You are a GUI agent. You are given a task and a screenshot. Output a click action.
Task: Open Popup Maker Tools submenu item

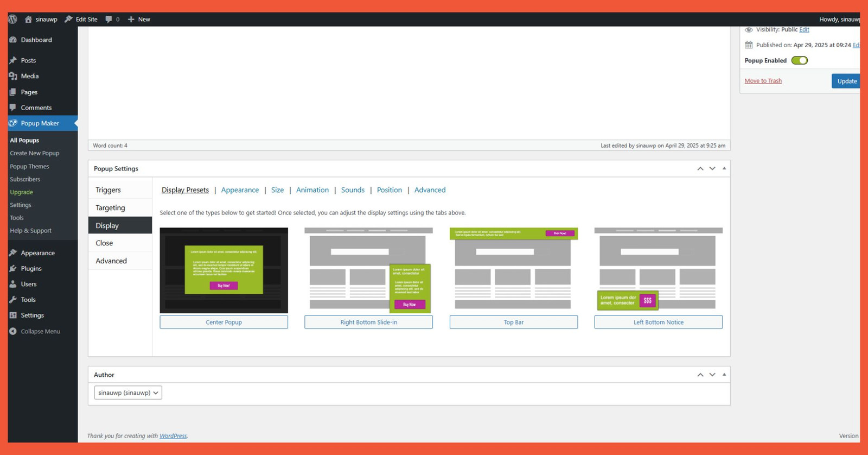point(17,218)
